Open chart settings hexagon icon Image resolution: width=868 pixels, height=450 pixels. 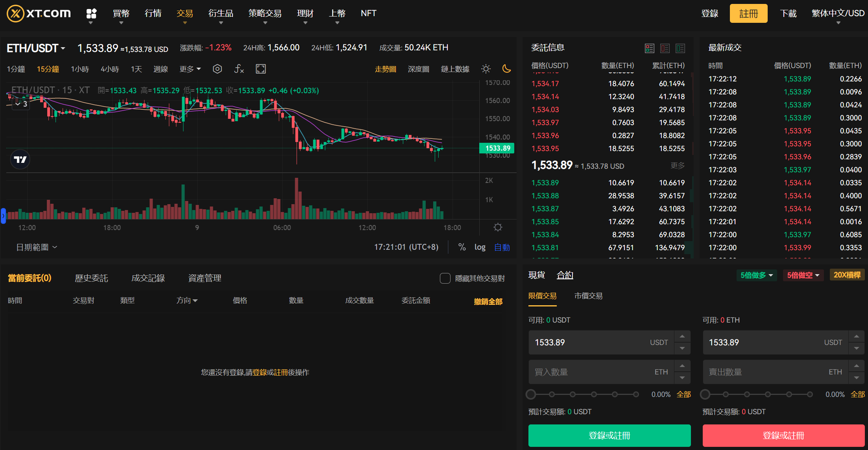pyautogui.click(x=217, y=69)
